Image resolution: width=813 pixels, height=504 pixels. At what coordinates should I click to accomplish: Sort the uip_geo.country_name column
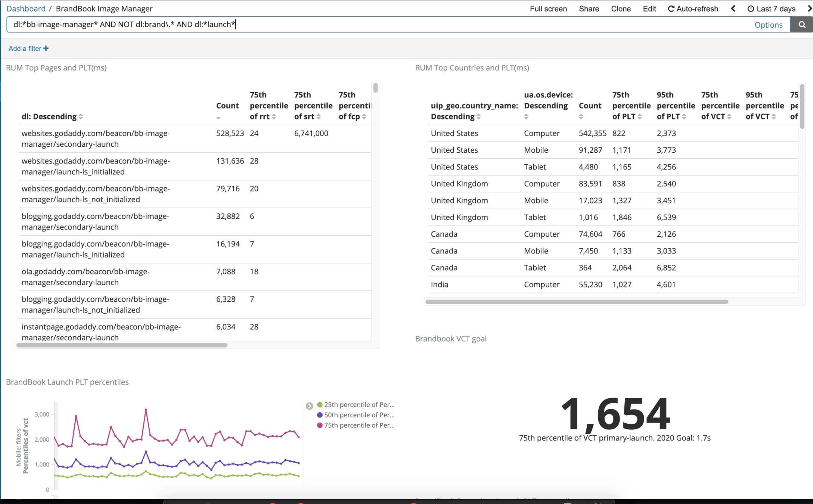479,116
